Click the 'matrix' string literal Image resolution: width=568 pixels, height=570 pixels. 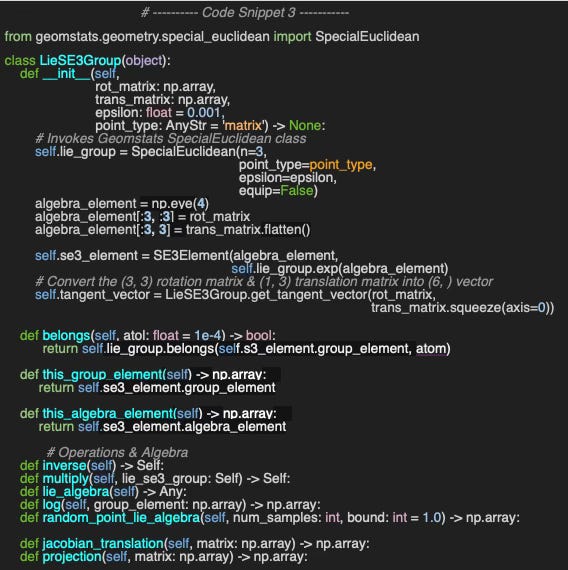coord(243,126)
